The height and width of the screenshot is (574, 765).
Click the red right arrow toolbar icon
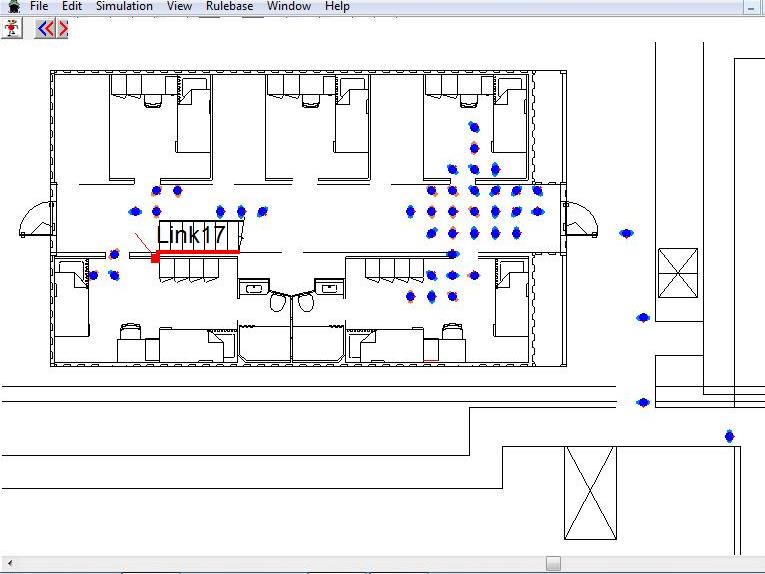[x=62, y=28]
